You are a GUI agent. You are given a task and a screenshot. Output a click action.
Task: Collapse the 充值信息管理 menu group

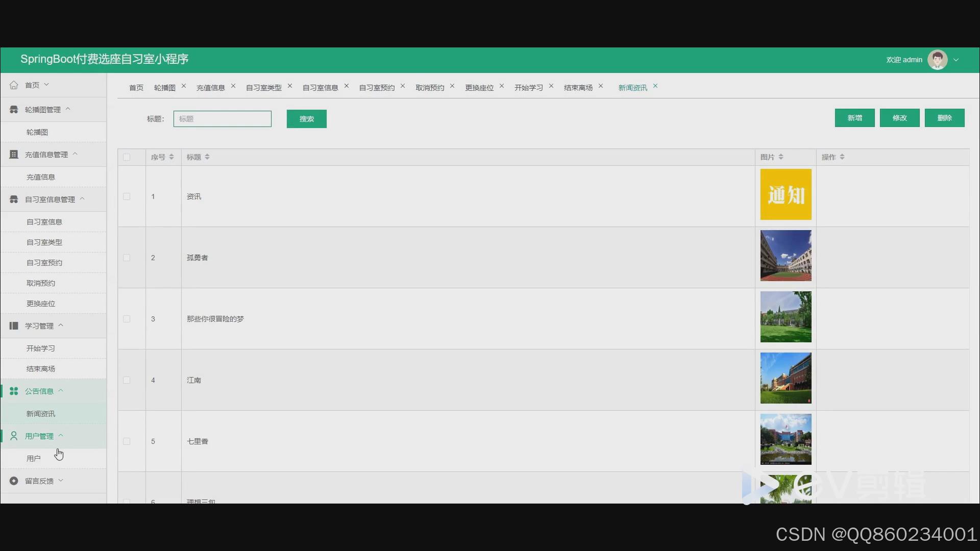pyautogui.click(x=75, y=154)
